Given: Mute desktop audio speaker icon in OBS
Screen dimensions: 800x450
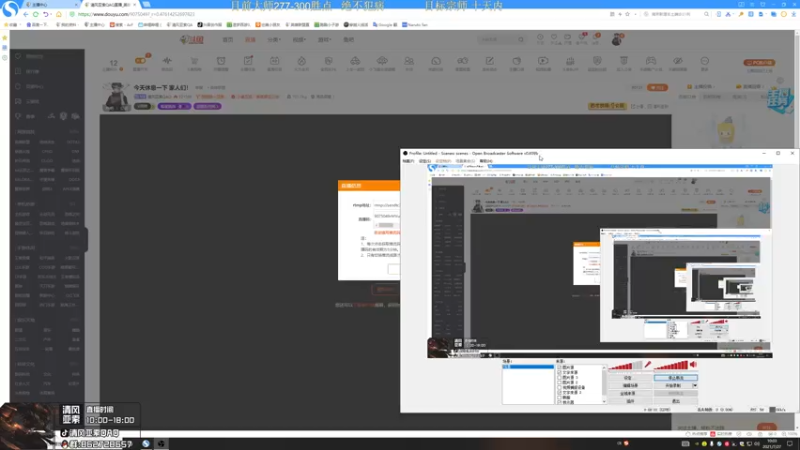Looking at the screenshot, I should (x=693, y=365).
